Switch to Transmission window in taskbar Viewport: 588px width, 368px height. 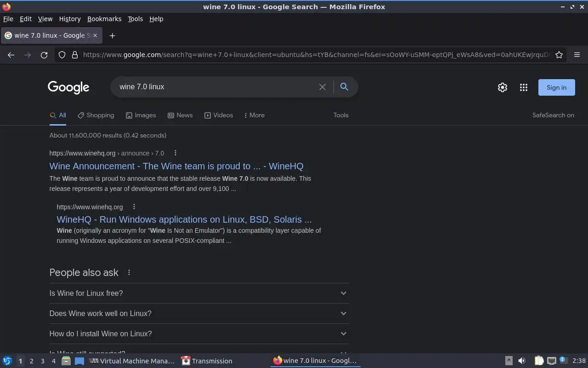[207, 361]
